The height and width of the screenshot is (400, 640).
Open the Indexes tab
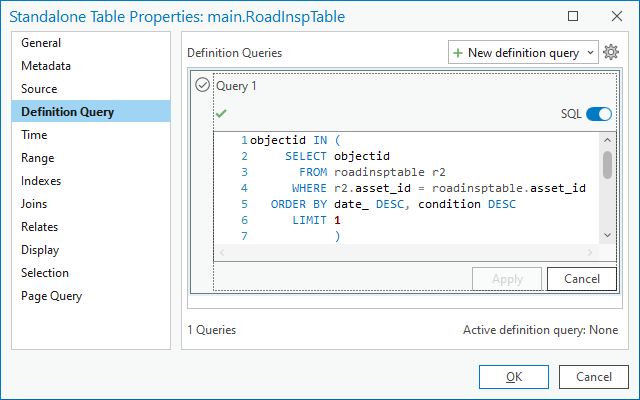point(41,181)
